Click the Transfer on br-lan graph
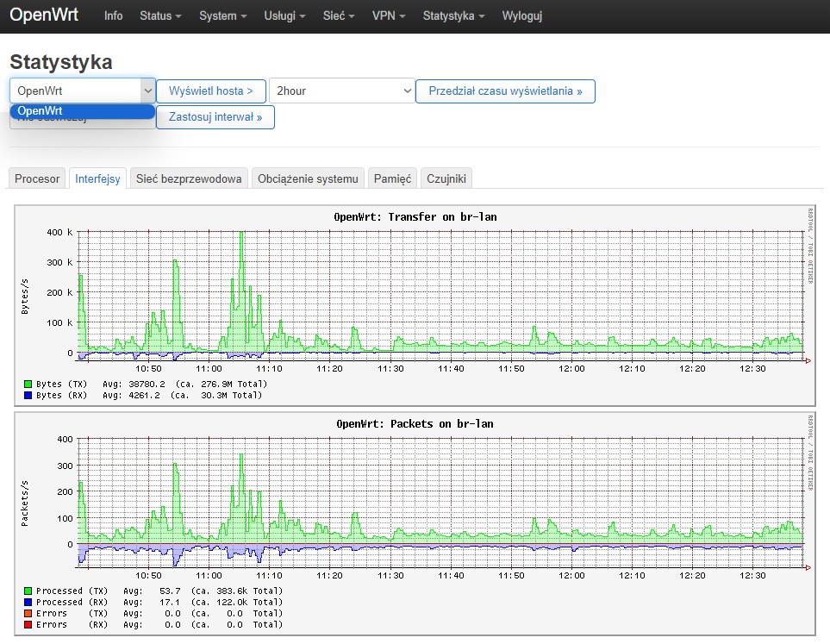The image size is (830, 644). [x=415, y=305]
